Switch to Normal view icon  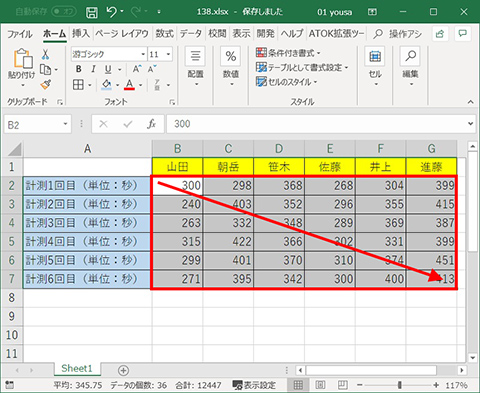(x=298, y=385)
